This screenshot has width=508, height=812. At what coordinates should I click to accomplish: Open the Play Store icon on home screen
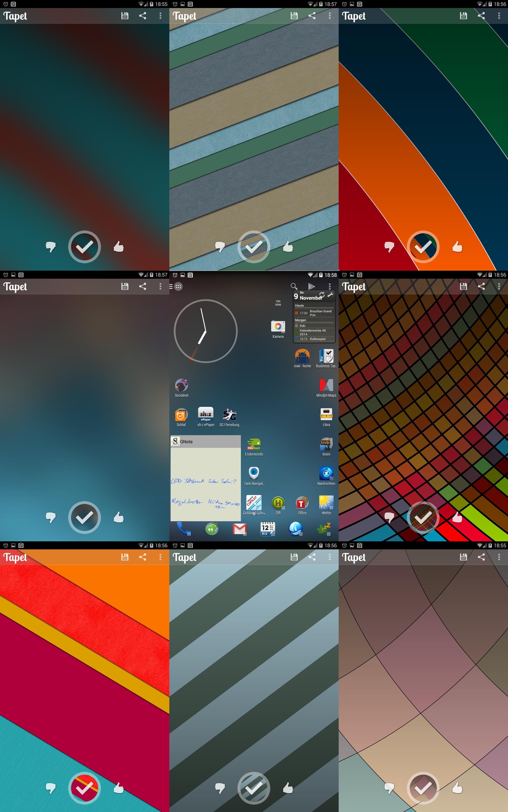click(312, 286)
